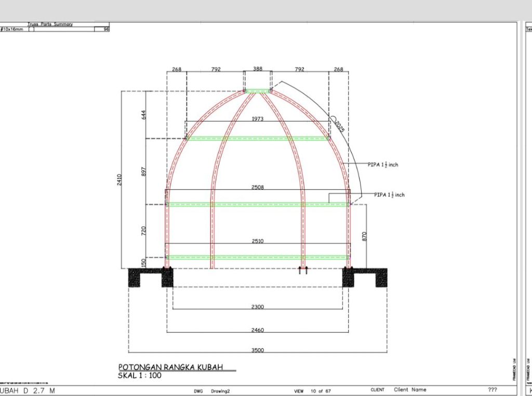
Task: Select the 2510 width dimension label
Action: click(258, 241)
